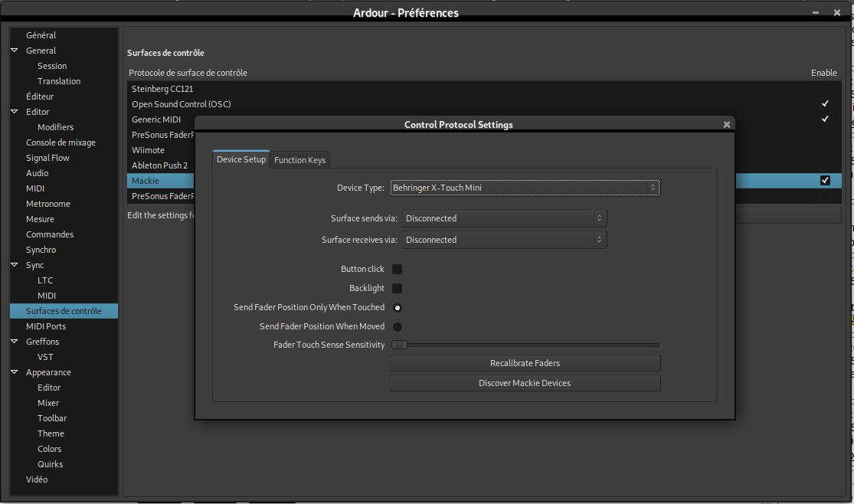Image resolution: width=854 pixels, height=504 pixels.
Task: Collapse the Sync tree section
Action: tap(14, 265)
